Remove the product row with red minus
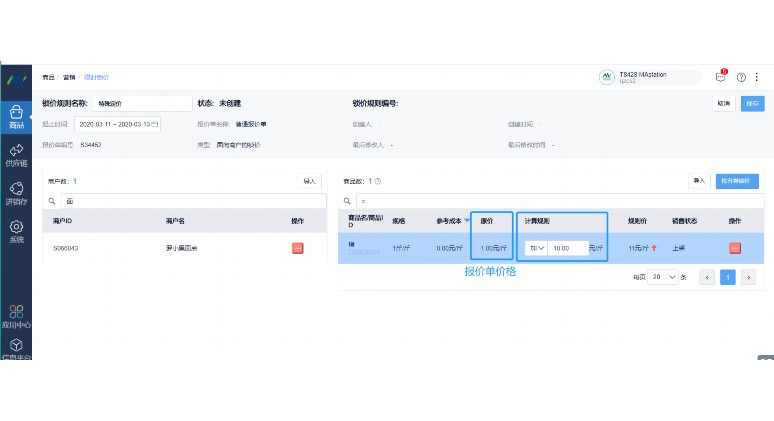Image resolution: width=774 pixels, height=421 pixels. (735, 248)
